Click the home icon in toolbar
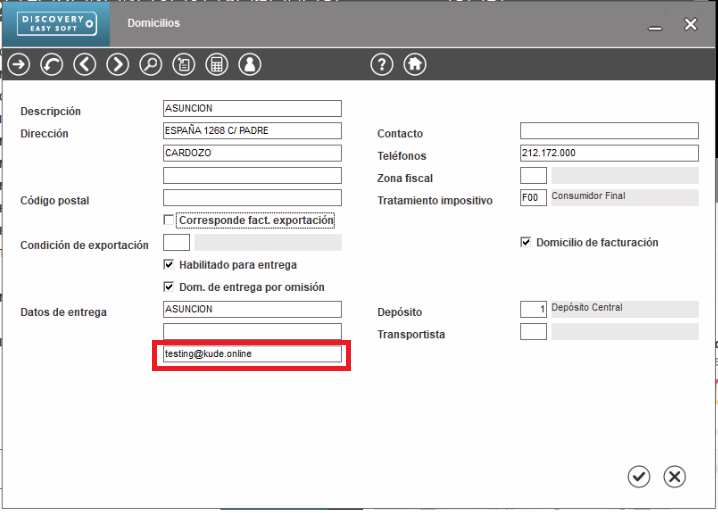Viewport: 718px width, 513px height. click(414, 65)
